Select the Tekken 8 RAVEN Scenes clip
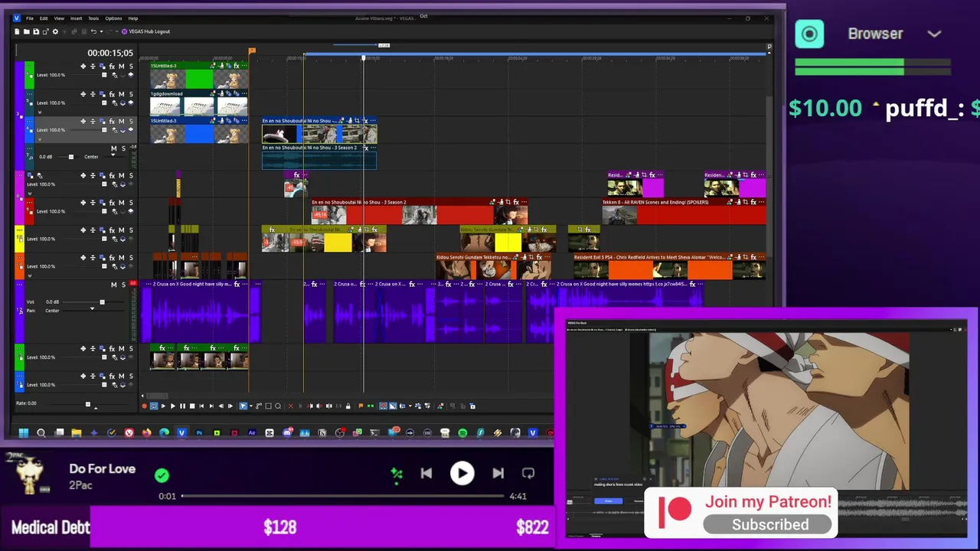The image size is (980, 551). tap(684, 213)
